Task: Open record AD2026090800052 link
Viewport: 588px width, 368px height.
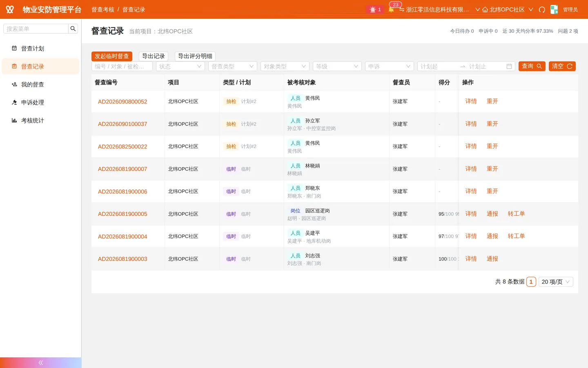Action: pyautogui.click(x=122, y=101)
